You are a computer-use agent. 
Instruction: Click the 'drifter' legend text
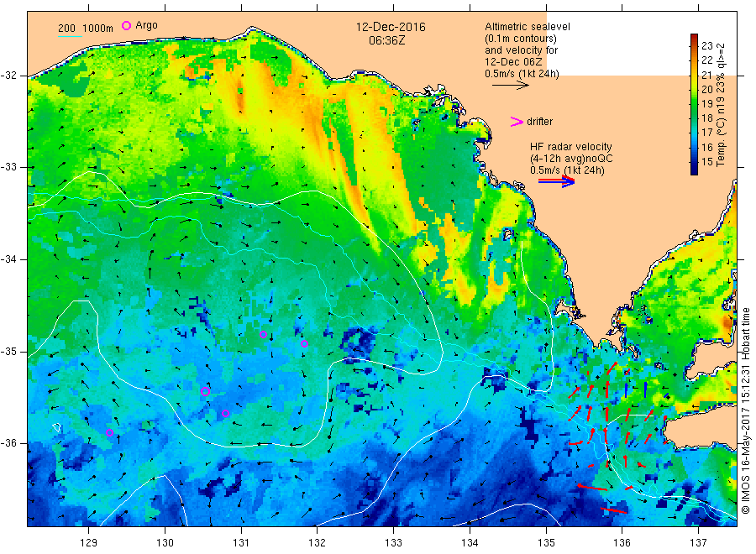coord(539,122)
